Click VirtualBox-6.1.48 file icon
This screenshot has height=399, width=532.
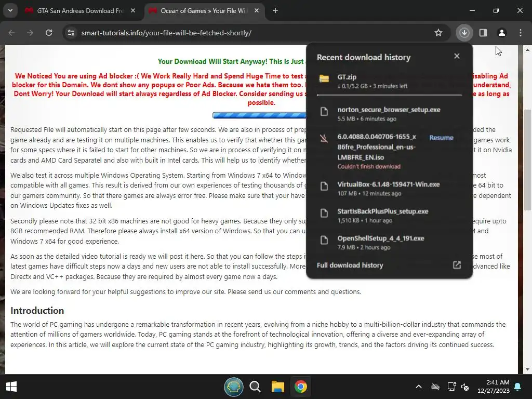tap(324, 186)
